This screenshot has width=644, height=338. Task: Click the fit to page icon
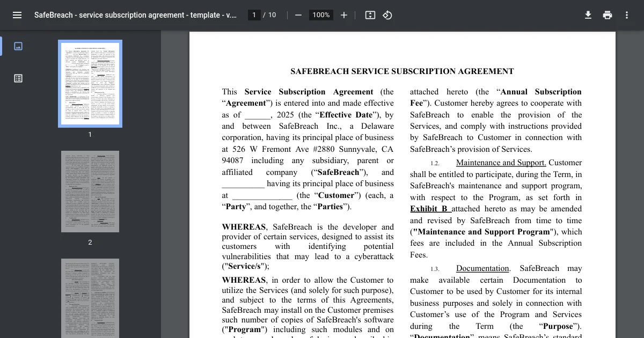tap(370, 15)
